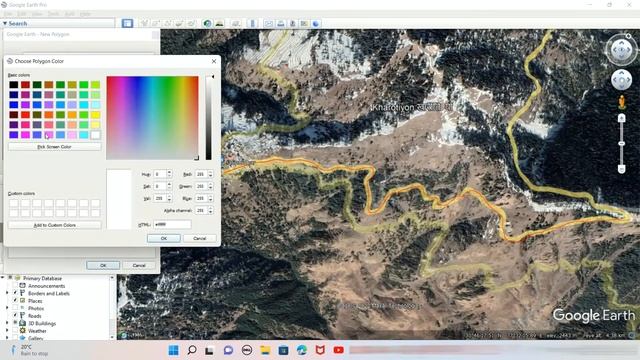Image resolution: width=640 pixels, height=360 pixels.
Task: Enable the Weather layer checkbox
Action: [15, 331]
